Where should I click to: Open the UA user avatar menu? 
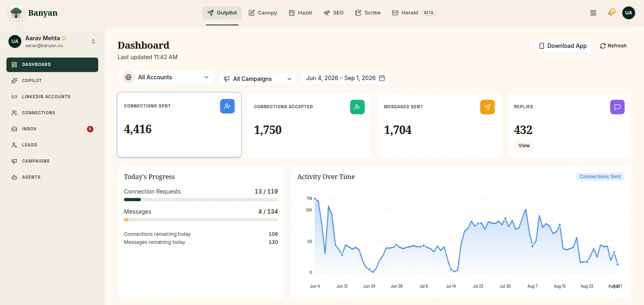click(629, 13)
